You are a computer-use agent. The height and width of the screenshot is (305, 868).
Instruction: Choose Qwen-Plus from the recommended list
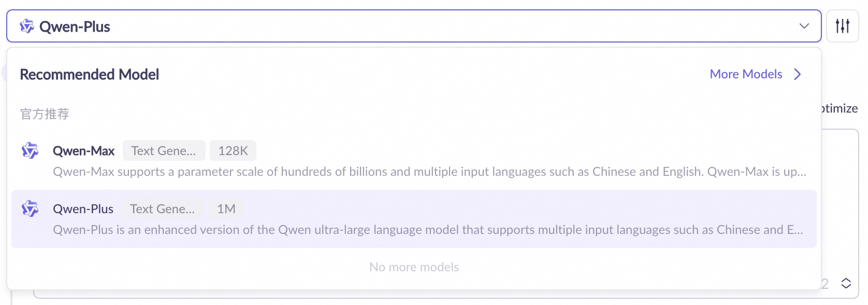(83, 209)
